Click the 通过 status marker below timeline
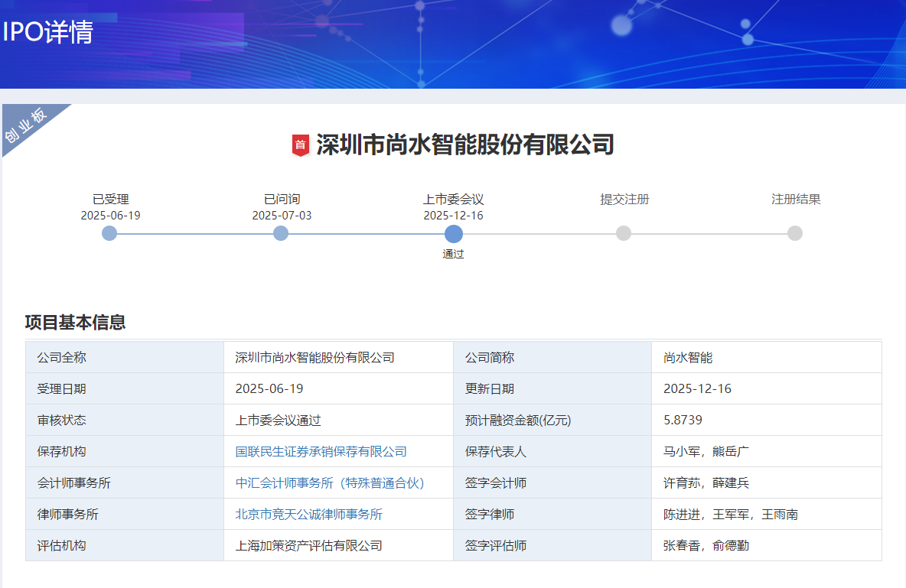The height and width of the screenshot is (588, 906). (453, 253)
